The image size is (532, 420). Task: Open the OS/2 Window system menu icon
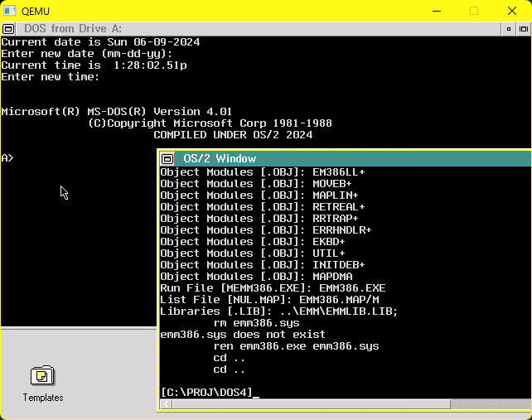pos(167,158)
